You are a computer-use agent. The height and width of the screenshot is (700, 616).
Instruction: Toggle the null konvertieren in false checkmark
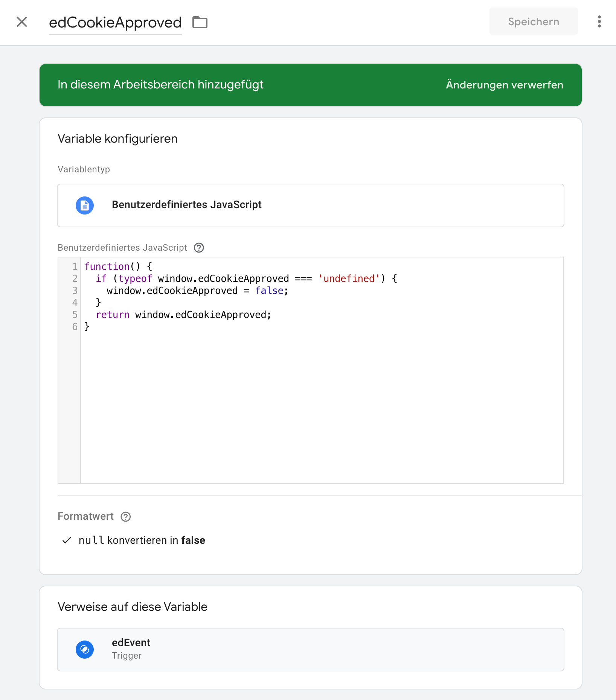[67, 540]
